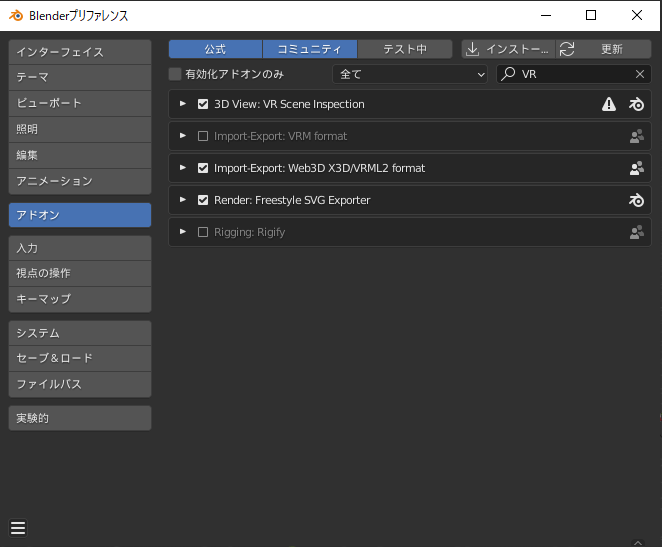Expand VRM format addon details
The image size is (662, 547).
pyautogui.click(x=183, y=136)
